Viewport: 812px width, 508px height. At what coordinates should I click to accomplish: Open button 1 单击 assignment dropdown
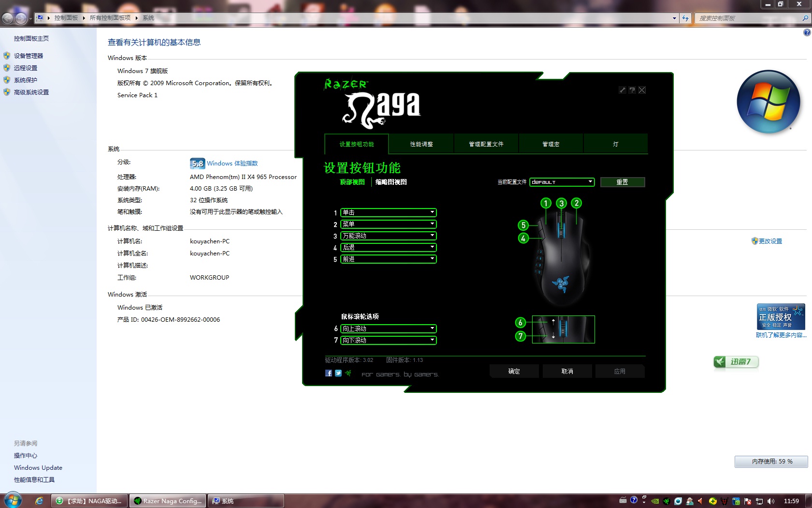click(x=389, y=212)
